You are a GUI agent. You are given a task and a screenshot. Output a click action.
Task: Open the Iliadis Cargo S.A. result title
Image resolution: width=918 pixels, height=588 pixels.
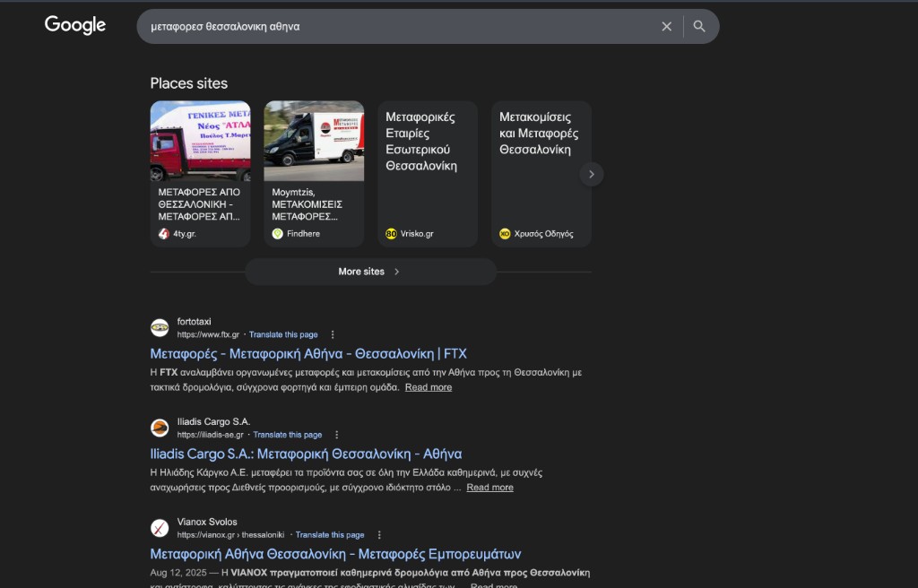point(306,454)
